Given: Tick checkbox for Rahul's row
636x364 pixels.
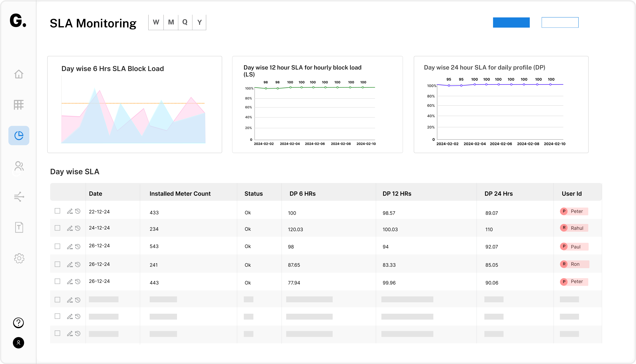Looking at the screenshot, I should point(58,228).
